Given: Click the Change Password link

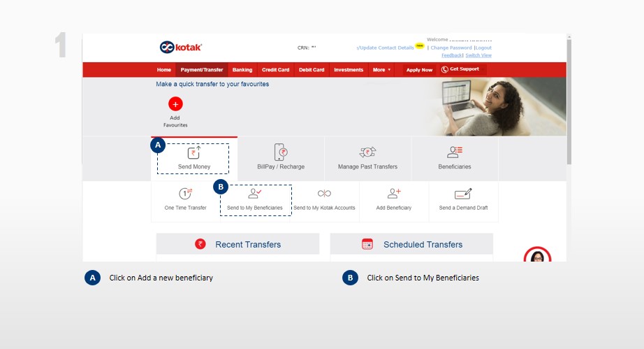Looking at the screenshot, I should click(451, 48).
